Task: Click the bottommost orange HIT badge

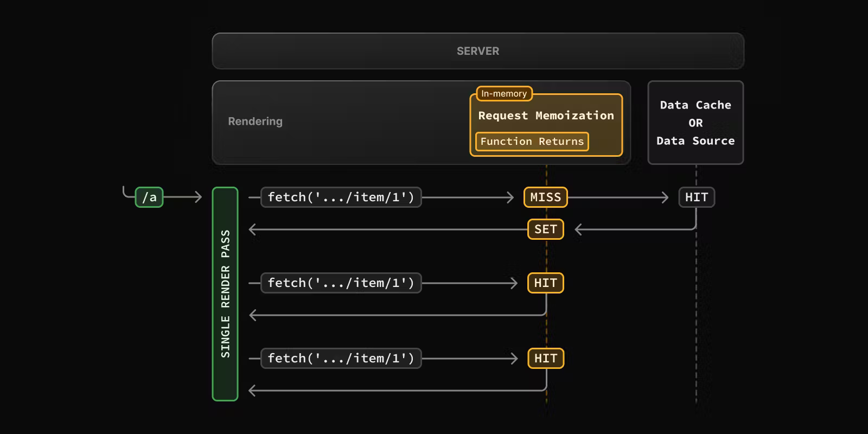Action: click(x=545, y=359)
